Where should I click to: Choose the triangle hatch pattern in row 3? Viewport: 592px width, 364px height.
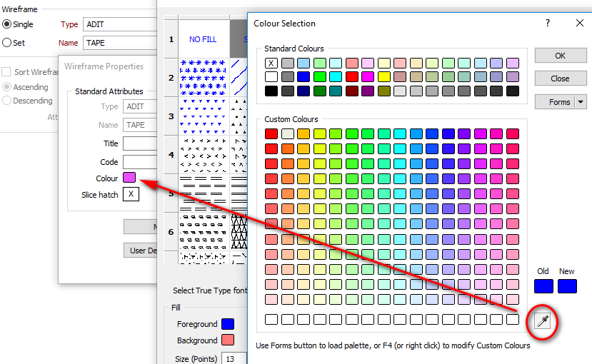coord(204,116)
